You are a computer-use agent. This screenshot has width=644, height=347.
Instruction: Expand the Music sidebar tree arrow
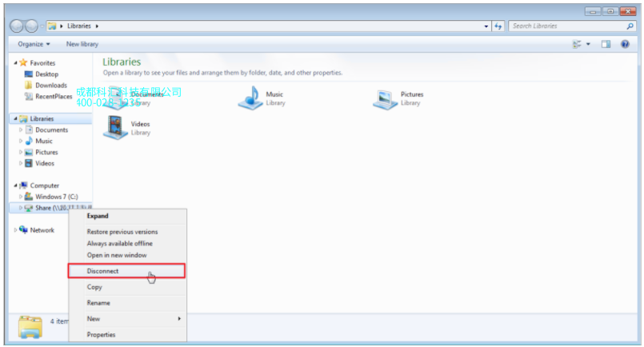(x=21, y=141)
